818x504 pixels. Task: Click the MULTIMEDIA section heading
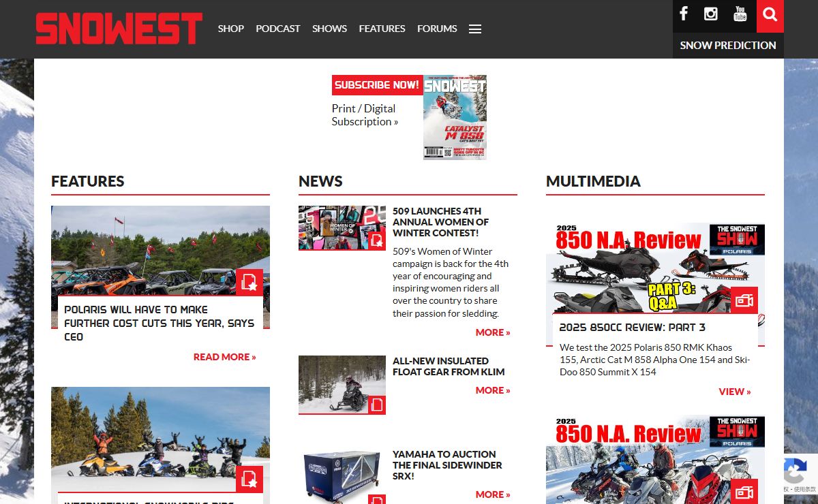coord(593,181)
